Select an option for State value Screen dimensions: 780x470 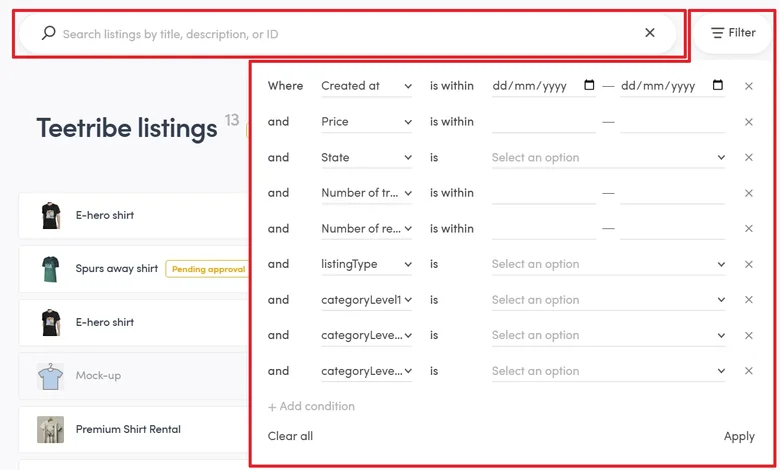point(608,158)
